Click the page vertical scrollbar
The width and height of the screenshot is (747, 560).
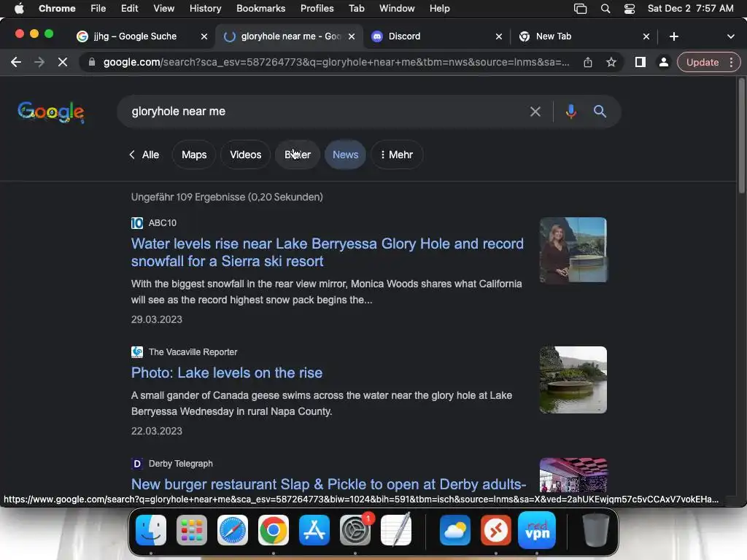741,136
